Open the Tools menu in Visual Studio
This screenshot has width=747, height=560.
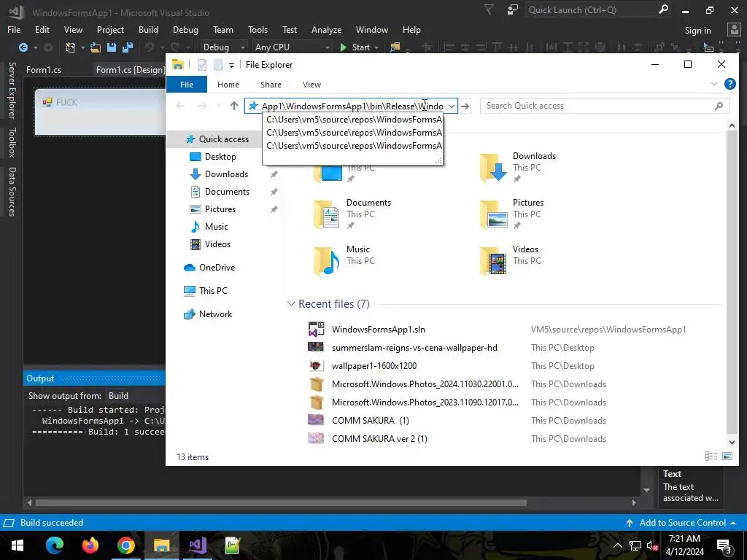click(x=258, y=29)
